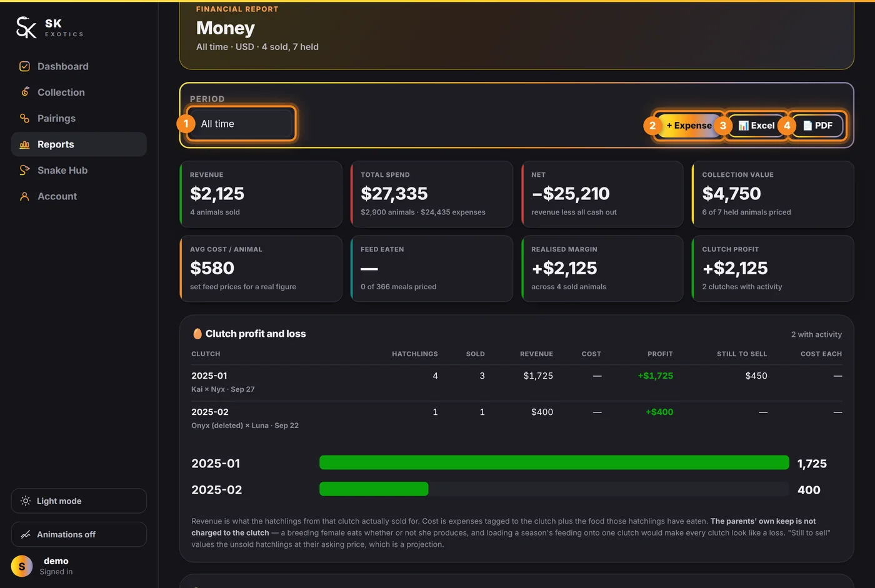Click the $450 still to sell cell
Screen dimensions: 875x588
pyautogui.click(x=756, y=376)
